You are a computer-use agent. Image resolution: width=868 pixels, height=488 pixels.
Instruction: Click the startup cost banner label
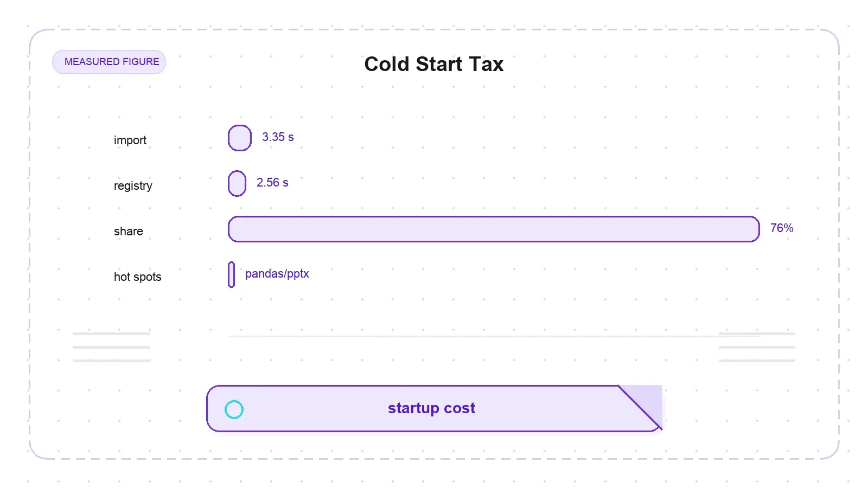click(x=431, y=408)
